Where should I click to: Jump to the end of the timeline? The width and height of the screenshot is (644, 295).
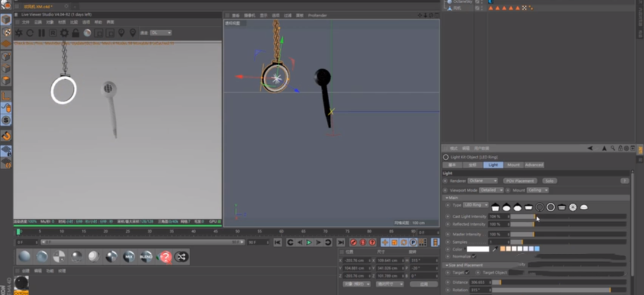click(x=340, y=242)
